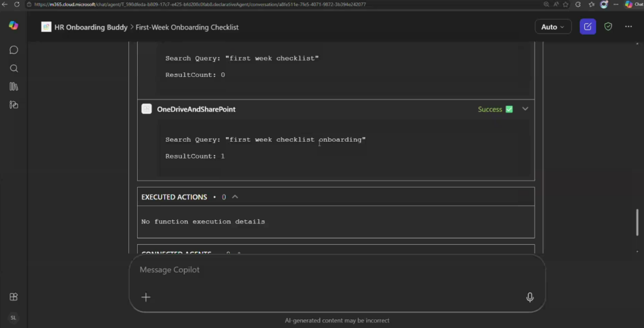The height and width of the screenshot is (328, 644).
Task: Open the Auto mode dropdown
Action: [x=553, y=26]
